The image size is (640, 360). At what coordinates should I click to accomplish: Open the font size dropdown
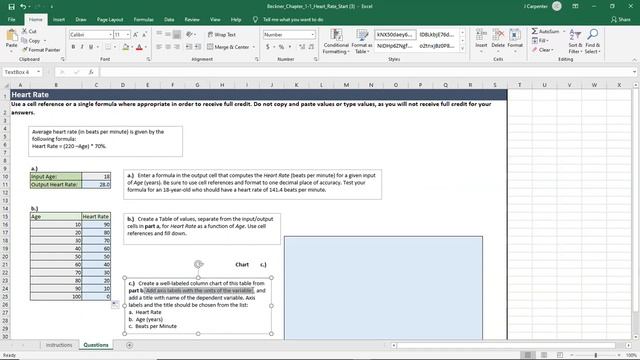128,35
